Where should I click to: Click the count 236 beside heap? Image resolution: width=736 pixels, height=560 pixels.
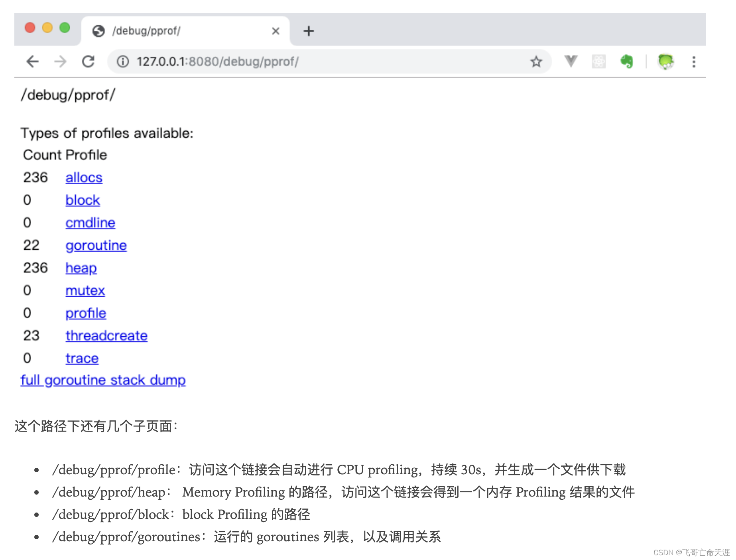pos(35,268)
